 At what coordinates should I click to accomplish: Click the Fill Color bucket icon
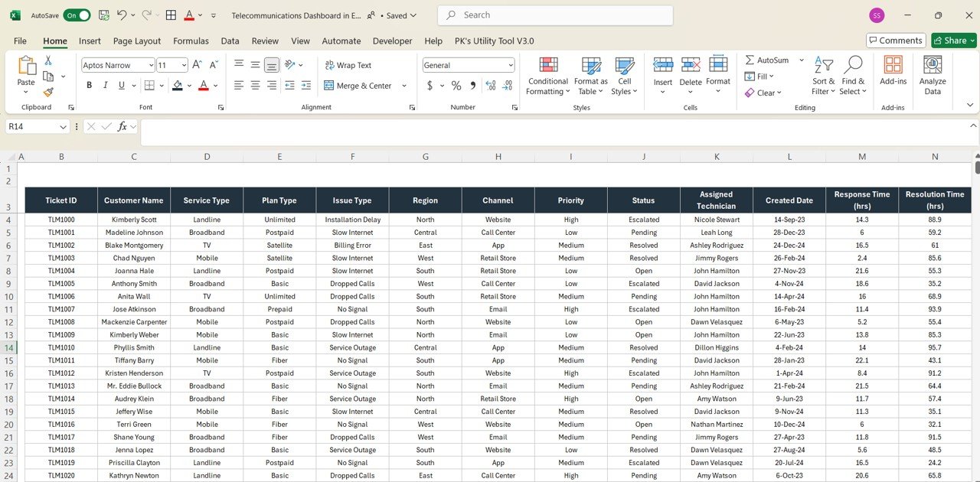tap(178, 86)
